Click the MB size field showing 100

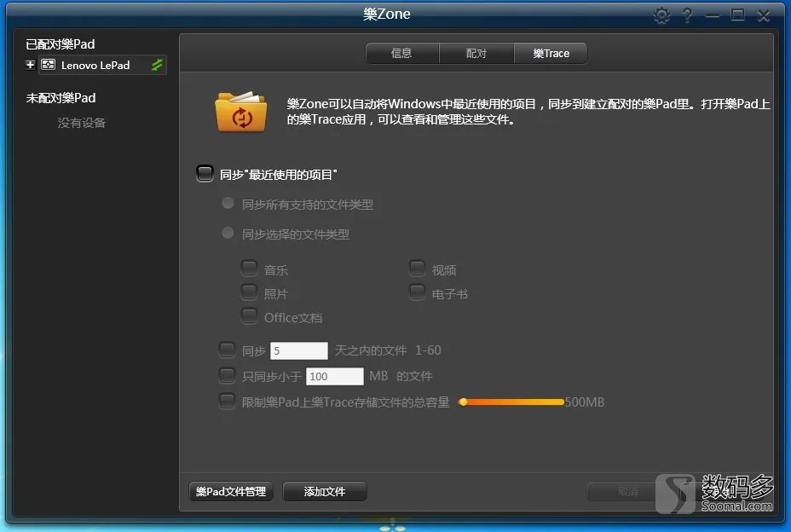pyautogui.click(x=334, y=376)
